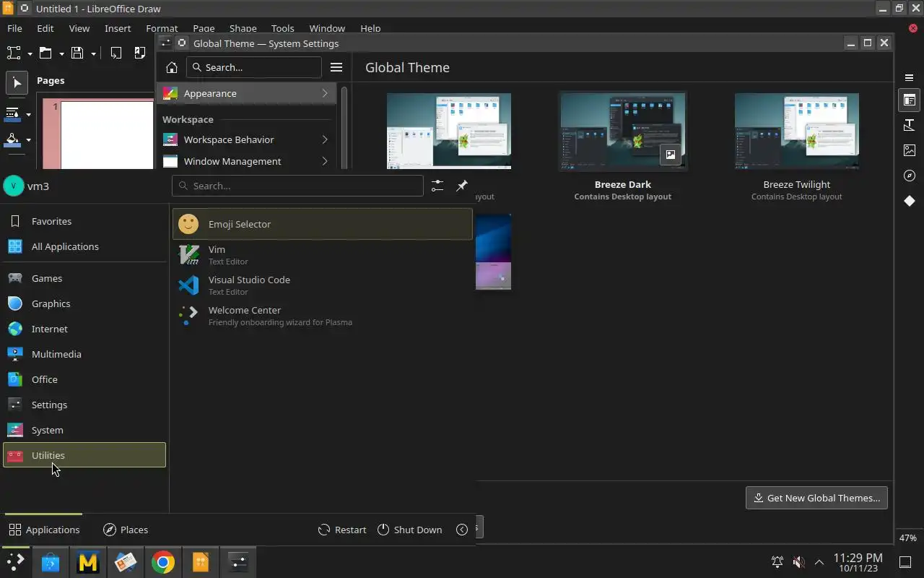Select the Office category

pos(84,379)
